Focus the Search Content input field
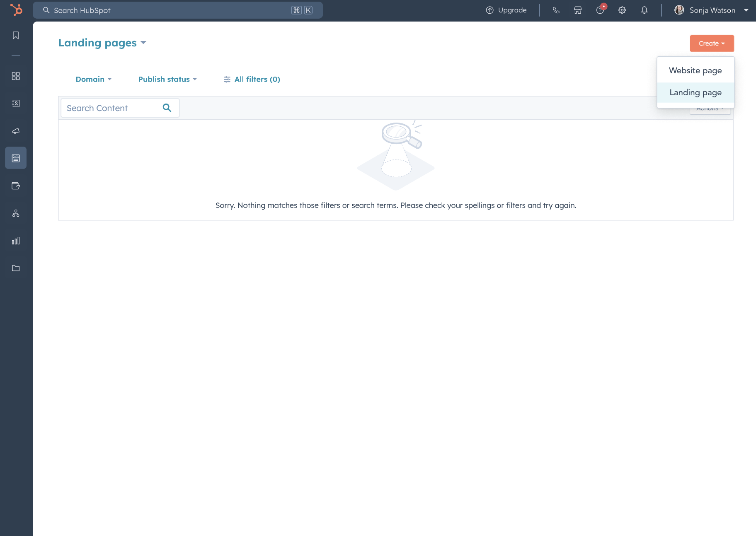The width and height of the screenshot is (756, 536). click(x=120, y=108)
